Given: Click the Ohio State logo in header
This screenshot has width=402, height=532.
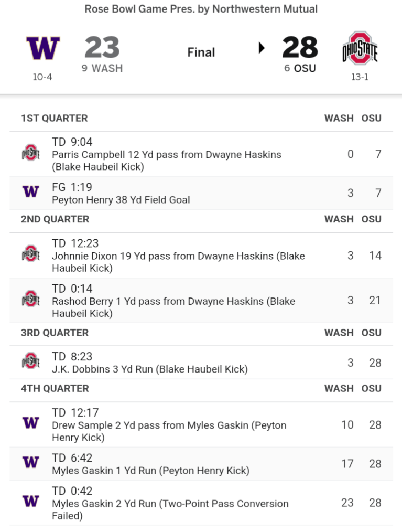Looking at the screenshot, I should (360, 48).
